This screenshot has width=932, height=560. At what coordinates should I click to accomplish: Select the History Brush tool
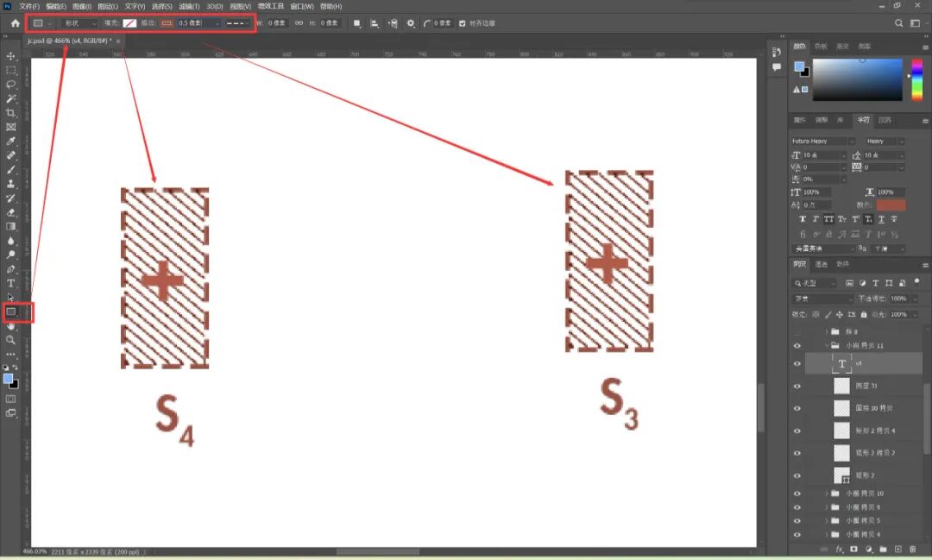click(10, 198)
